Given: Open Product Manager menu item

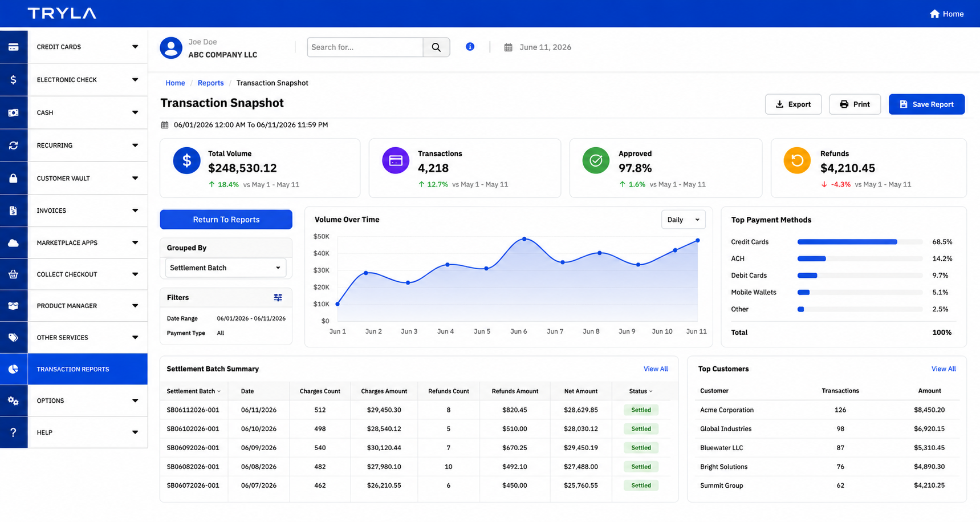Looking at the screenshot, I should (87, 306).
